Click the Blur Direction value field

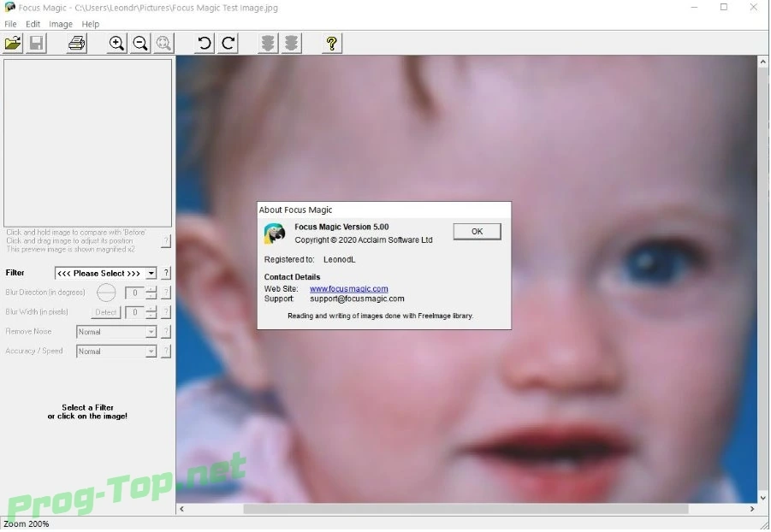click(134, 293)
